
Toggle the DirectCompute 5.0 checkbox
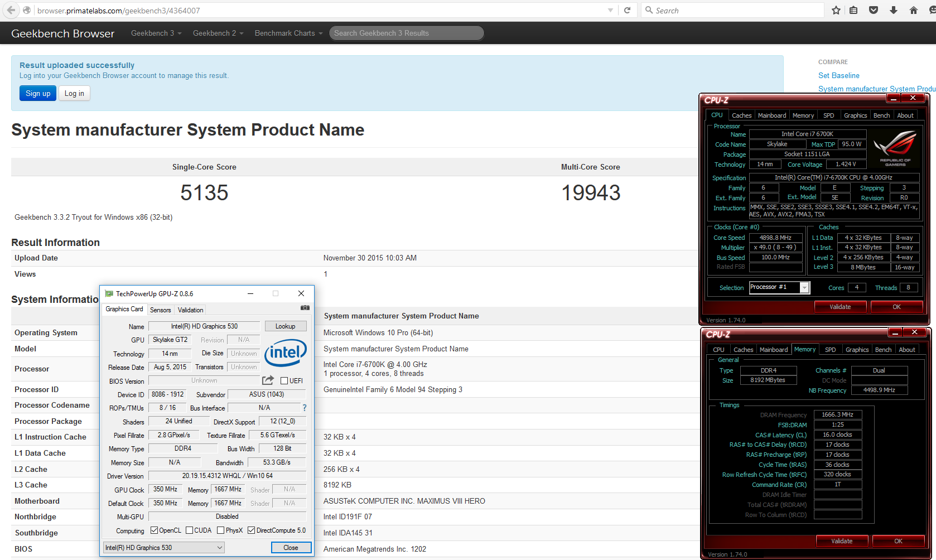coord(252,530)
